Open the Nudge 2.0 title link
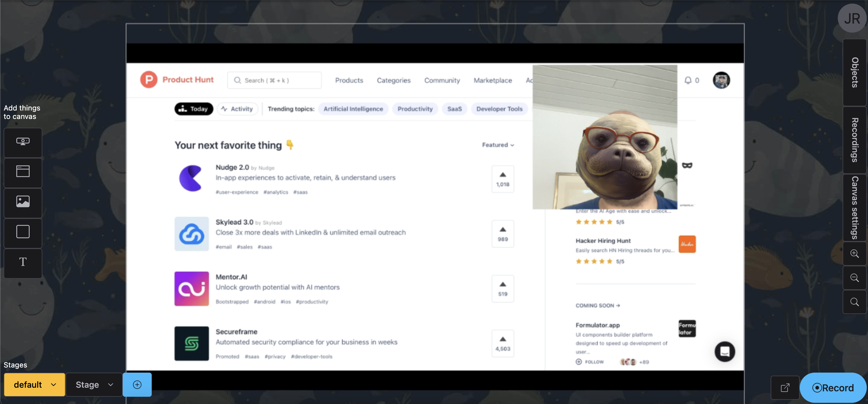 pyautogui.click(x=232, y=167)
